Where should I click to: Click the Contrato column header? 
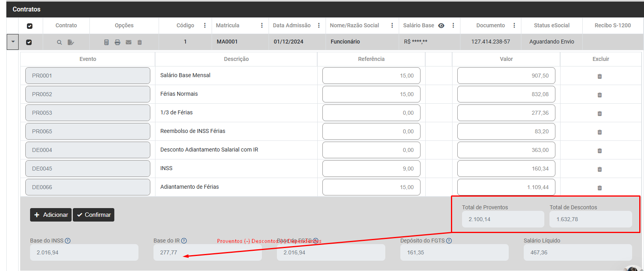[66, 25]
